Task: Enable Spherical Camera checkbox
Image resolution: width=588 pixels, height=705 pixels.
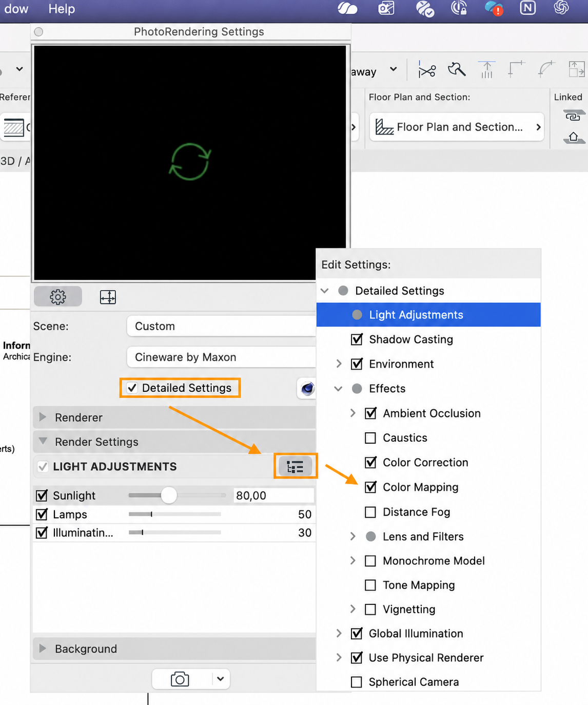Action: point(356,682)
